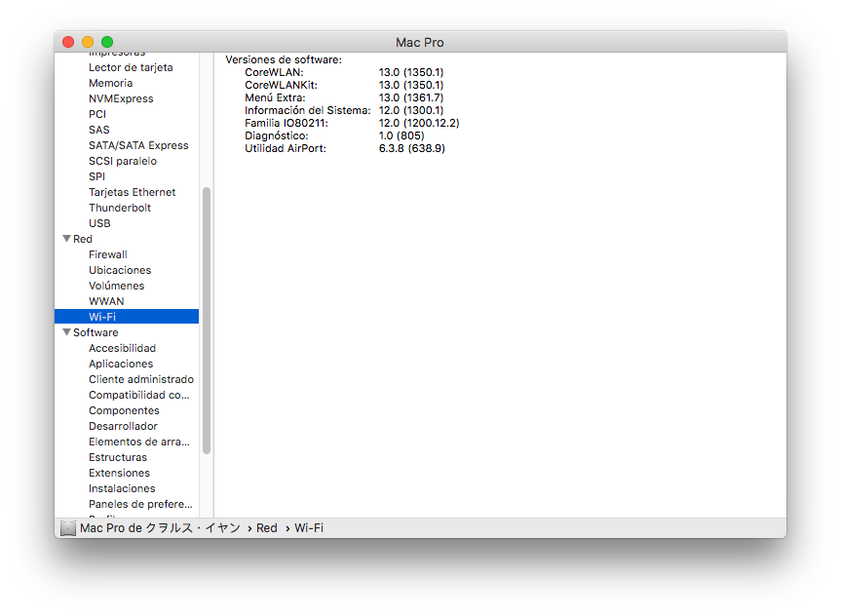The image size is (841, 616).
Task: Select Ubicaciones under Red
Action: click(x=120, y=270)
